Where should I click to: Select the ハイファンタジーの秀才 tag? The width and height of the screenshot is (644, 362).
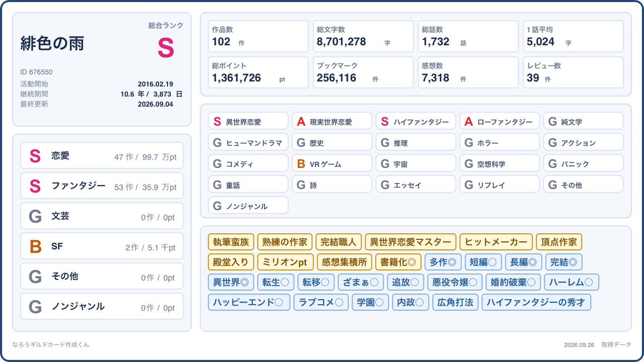537,302
